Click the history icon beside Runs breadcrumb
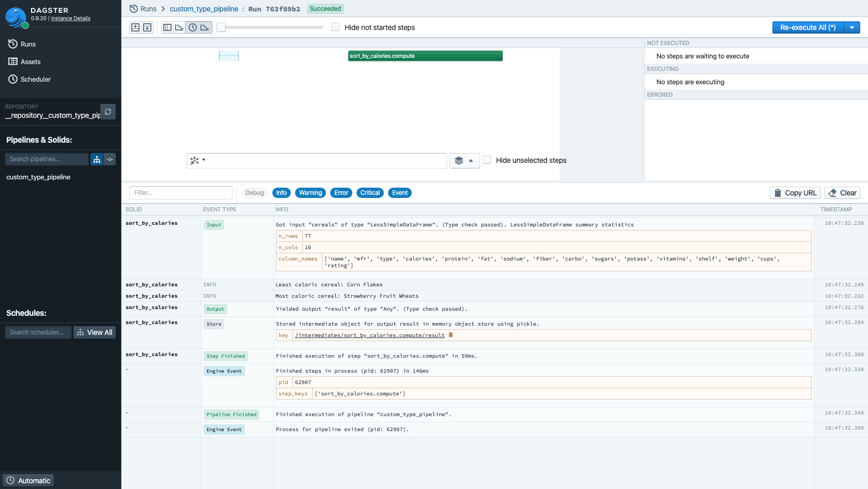 (x=134, y=9)
